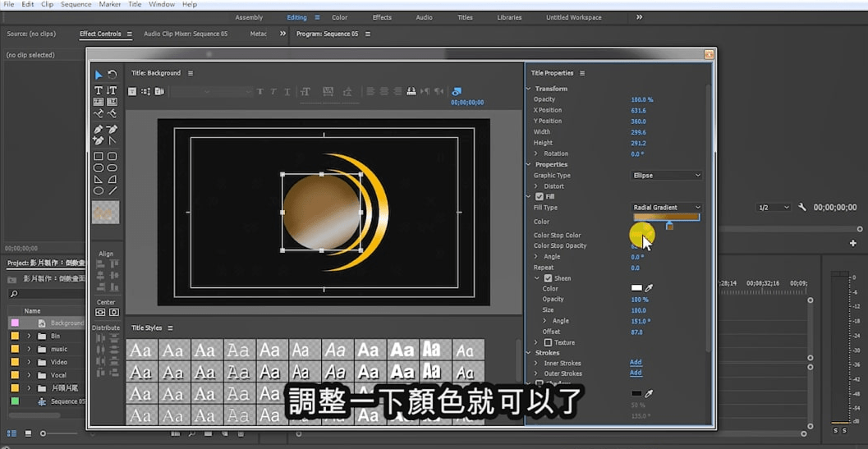Open the Effect Controls panel tab
This screenshot has height=449, width=868.
point(100,34)
